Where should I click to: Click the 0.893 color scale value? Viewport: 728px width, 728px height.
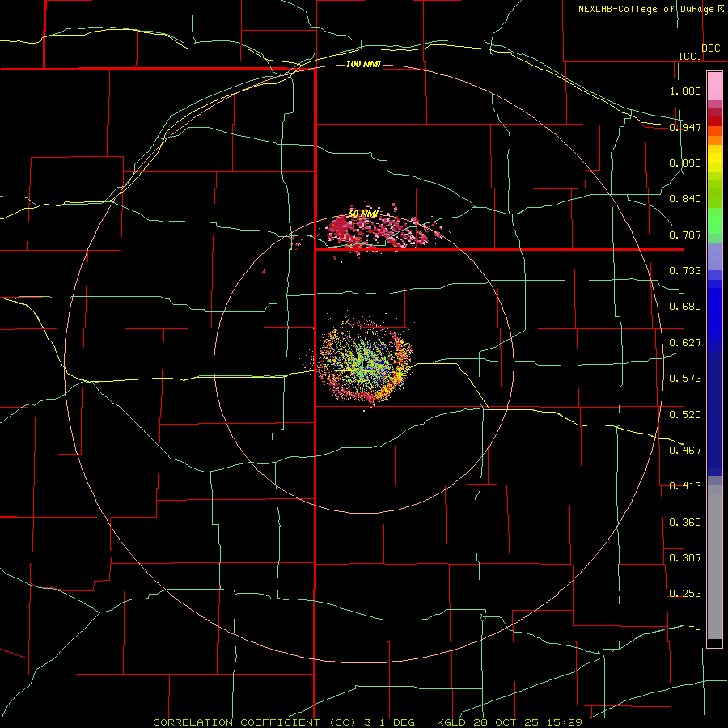tap(685, 163)
